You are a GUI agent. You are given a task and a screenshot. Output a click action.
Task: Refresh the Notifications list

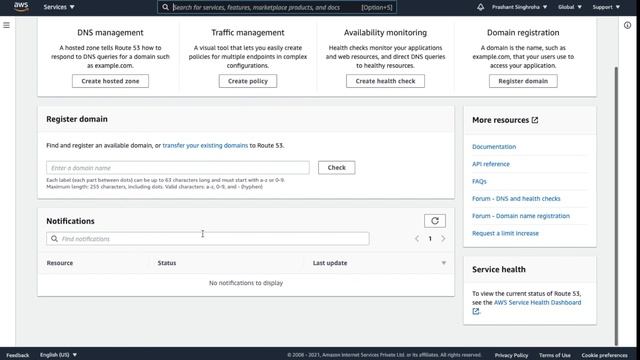[435, 221]
